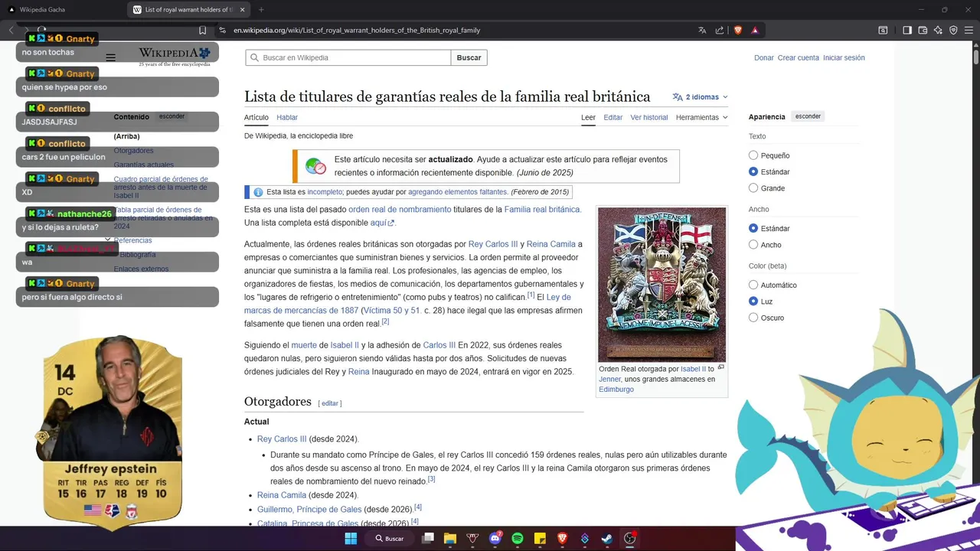Open the Rey Carlos III list link

point(282,439)
